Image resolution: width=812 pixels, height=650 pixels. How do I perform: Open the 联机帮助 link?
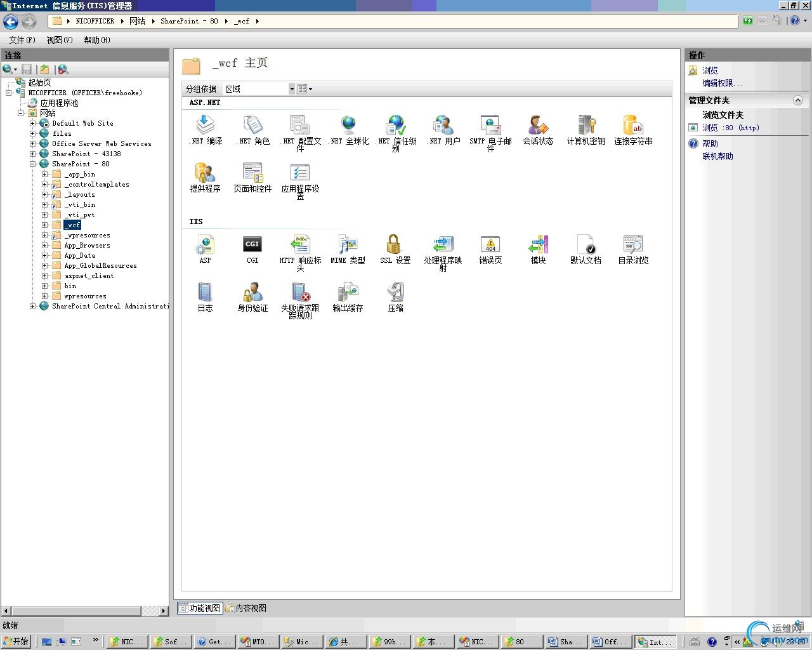[x=717, y=156]
